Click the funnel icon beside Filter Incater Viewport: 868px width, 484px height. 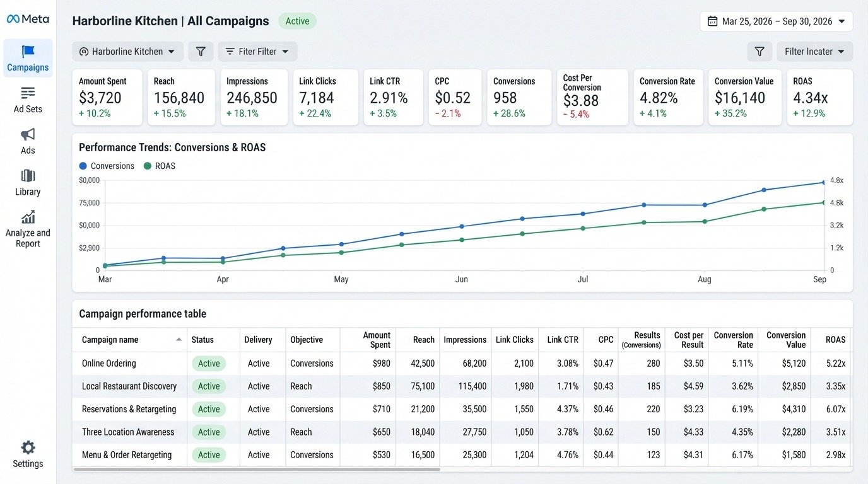click(759, 52)
